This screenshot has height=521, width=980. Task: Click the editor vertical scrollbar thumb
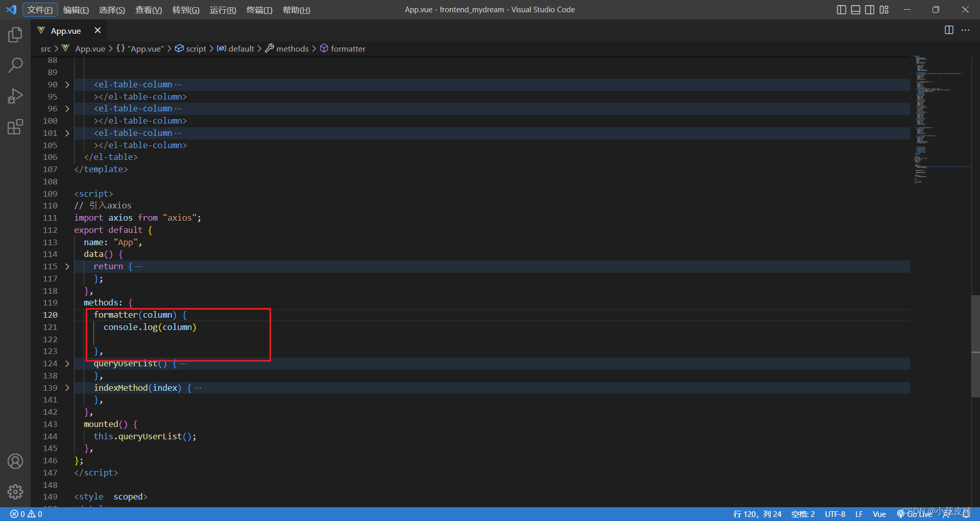(x=975, y=346)
